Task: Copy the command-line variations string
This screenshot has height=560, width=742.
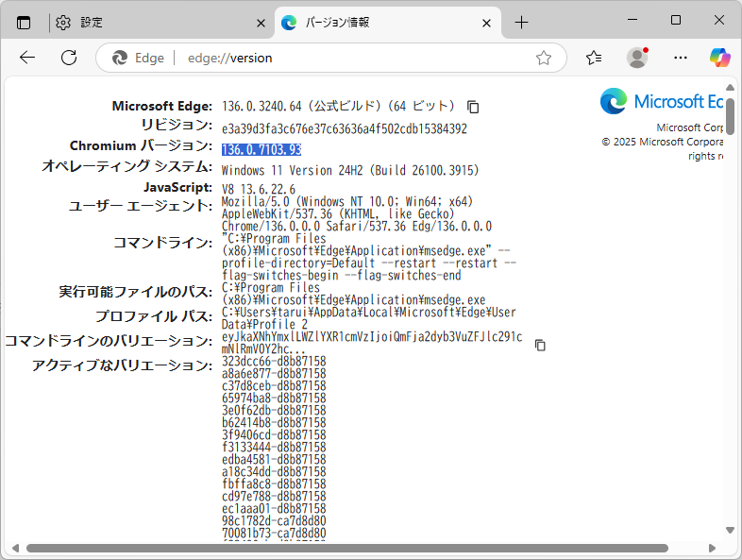Action: click(540, 345)
